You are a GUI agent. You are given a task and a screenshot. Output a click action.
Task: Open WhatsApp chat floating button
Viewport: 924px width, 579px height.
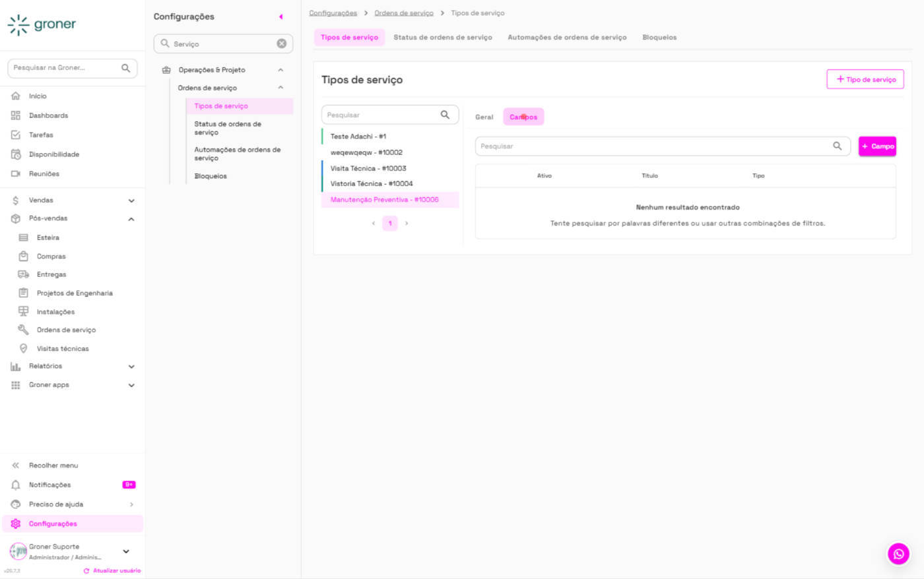898,554
